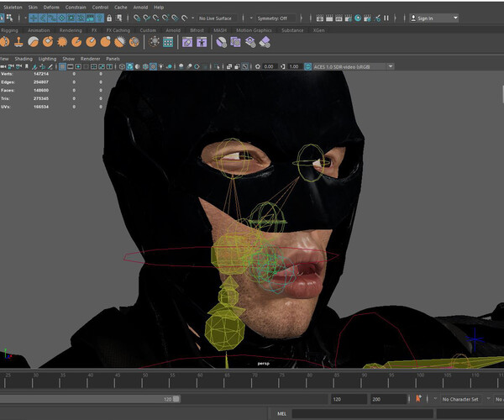This screenshot has height=420, width=504.
Task: Open the No Character Set dropdown
Action: point(460,399)
